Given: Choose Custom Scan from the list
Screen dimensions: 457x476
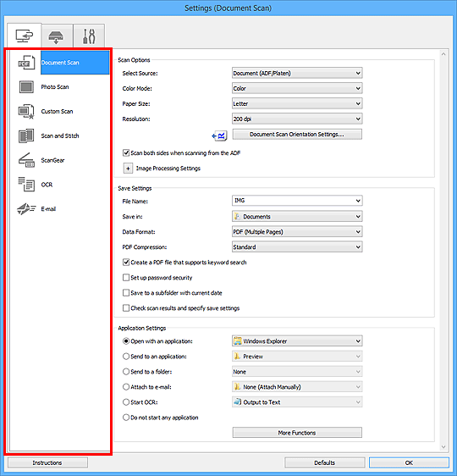Looking at the screenshot, I should point(57,112).
